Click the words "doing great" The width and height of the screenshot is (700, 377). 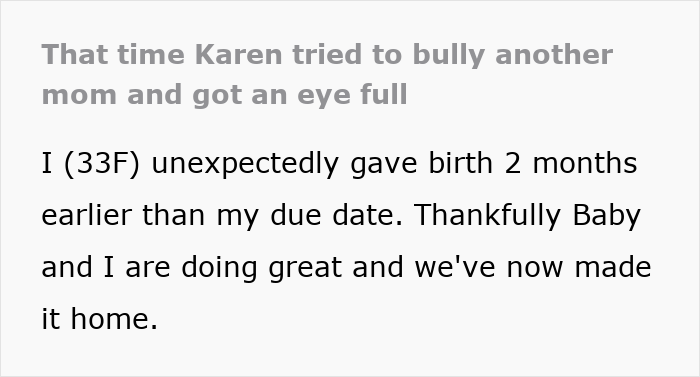tap(261, 267)
